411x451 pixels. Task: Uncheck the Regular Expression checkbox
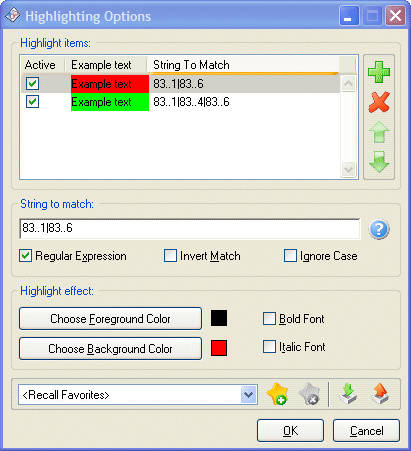coord(26,256)
